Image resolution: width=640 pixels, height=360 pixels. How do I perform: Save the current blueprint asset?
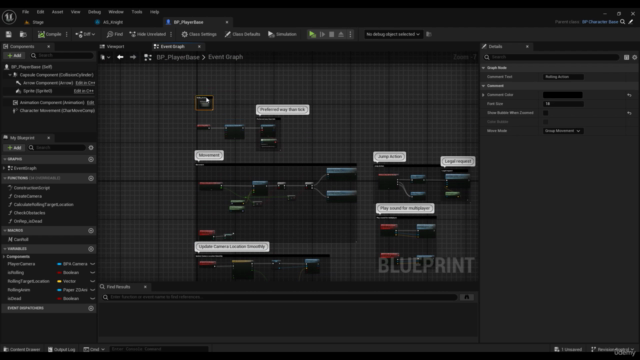(x=9, y=34)
